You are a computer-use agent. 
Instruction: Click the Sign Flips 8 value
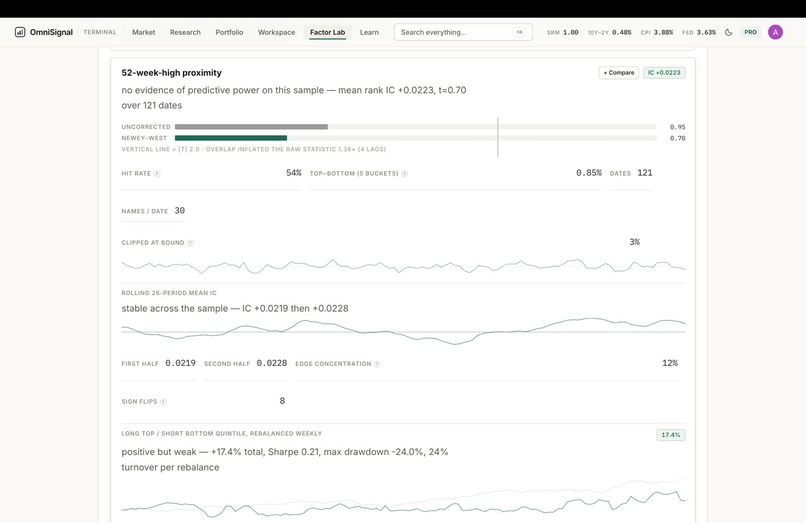(282, 401)
